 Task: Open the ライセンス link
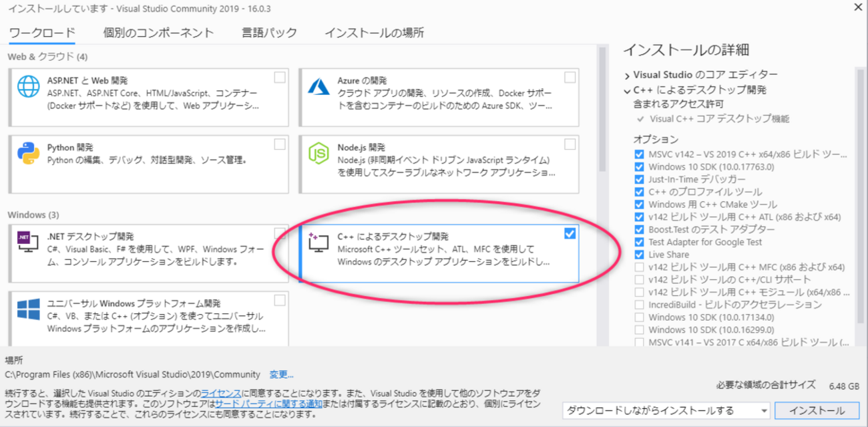point(220,393)
